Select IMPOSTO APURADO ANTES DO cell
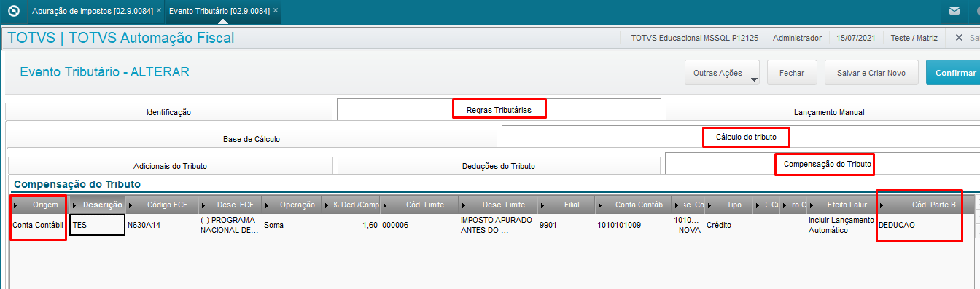This screenshot has height=289, width=980. (498, 225)
